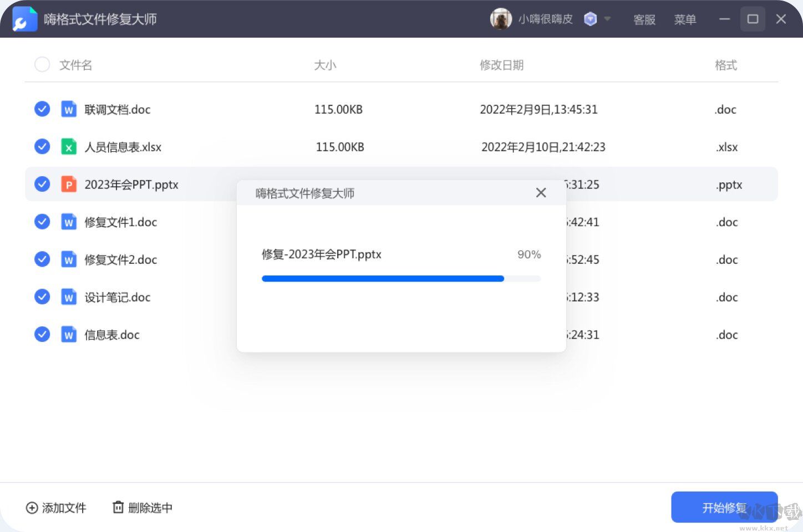The width and height of the screenshot is (803, 532).
Task: Select file name 信息表.doc
Action: coord(112,335)
